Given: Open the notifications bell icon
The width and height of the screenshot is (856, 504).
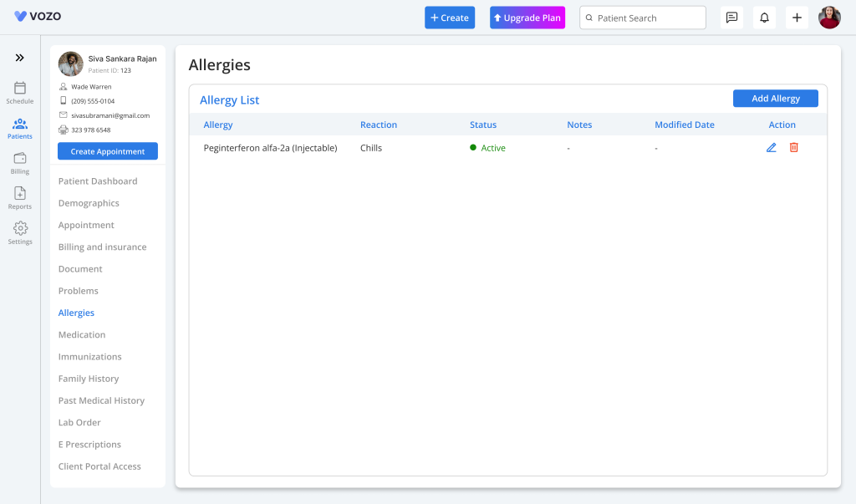Looking at the screenshot, I should click(x=764, y=18).
